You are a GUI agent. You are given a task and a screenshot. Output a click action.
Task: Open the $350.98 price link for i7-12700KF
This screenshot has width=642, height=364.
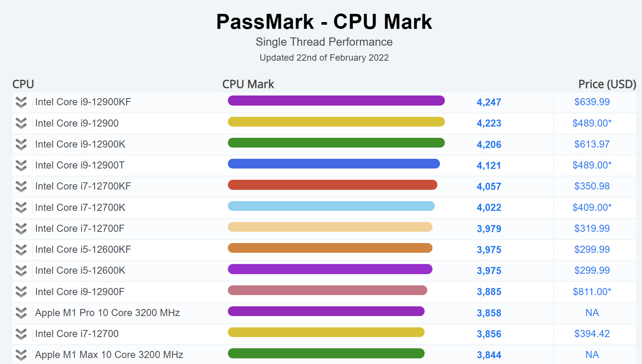(x=591, y=186)
